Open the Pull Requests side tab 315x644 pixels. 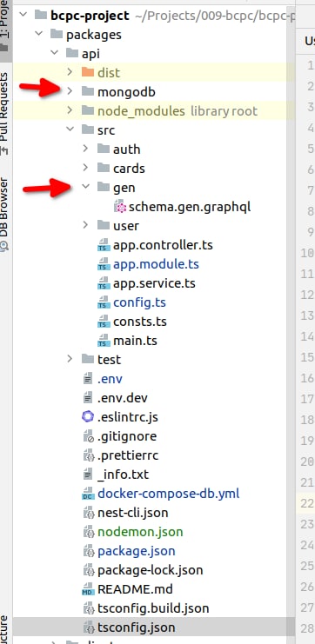click(4, 112)
